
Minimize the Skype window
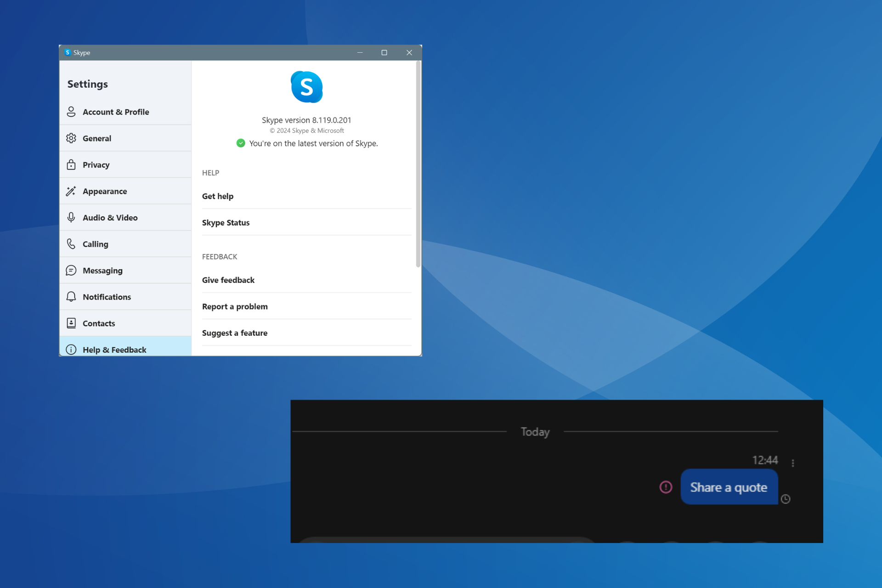(360, 52)
